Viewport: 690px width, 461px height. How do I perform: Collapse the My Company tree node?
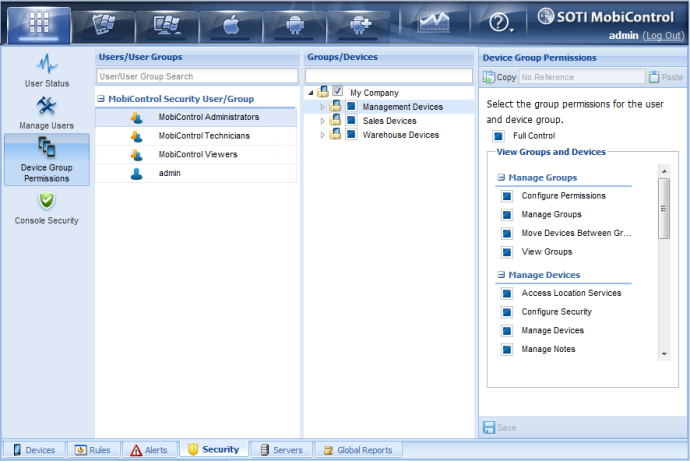click(x=311, y=93)
